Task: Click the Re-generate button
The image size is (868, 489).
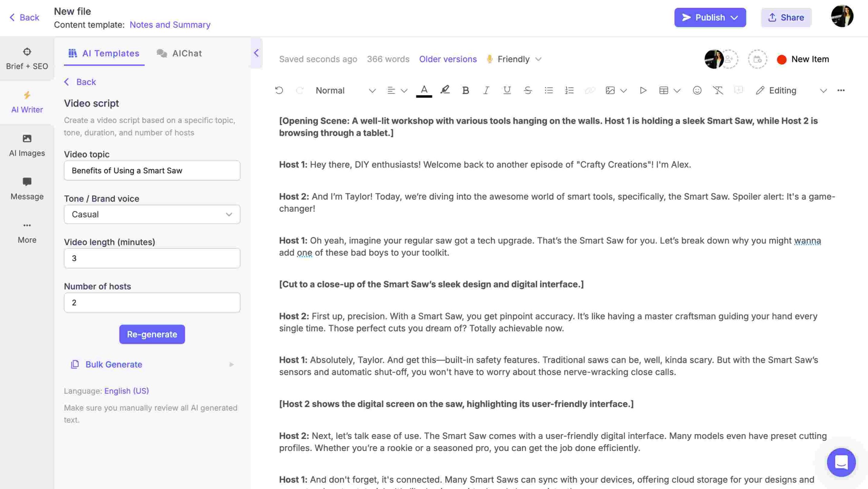Action: [152, 334]
